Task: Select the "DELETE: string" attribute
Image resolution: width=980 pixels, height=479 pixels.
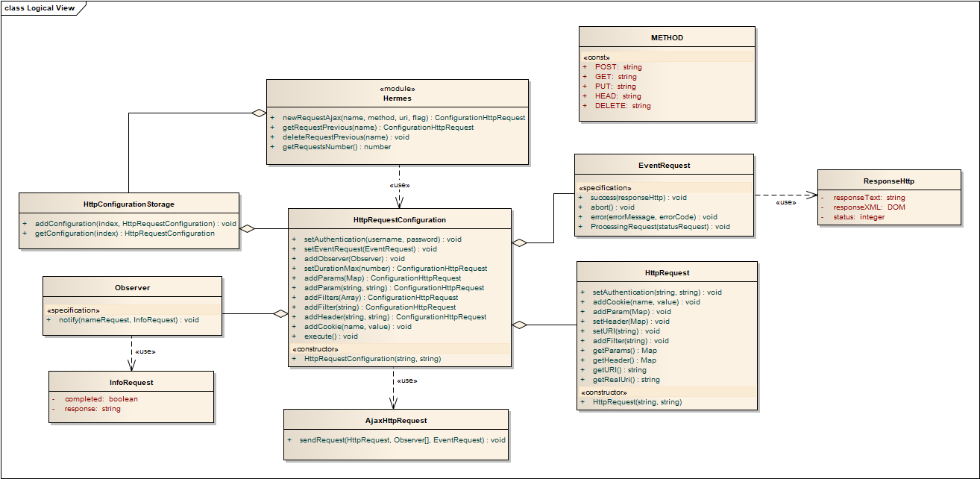Action: [x=623, y=106]
